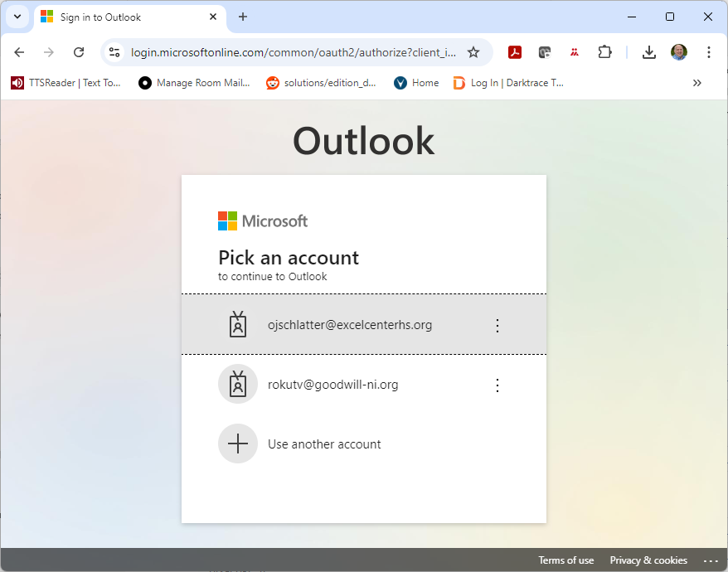Click the 'to continue to Outlook' text
The height and width of the screenshot is (572, 728).
pyautogui.click(x=273, y=277)
